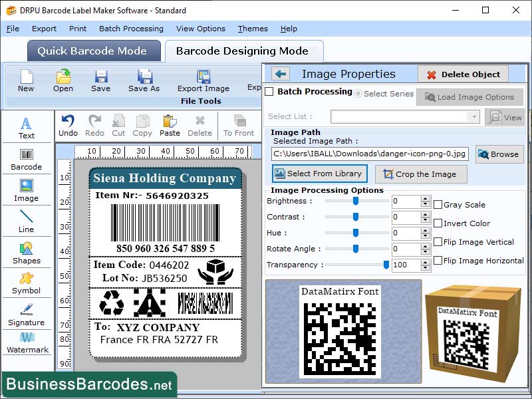This screenshot has width=532, height=399.
Task: Pick the Line drawing tool
Action: click(x=27, y=221)
